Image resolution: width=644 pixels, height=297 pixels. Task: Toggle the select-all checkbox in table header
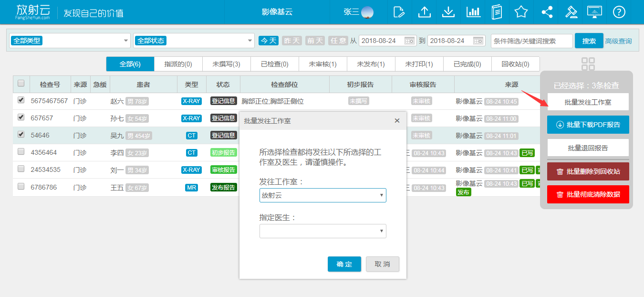[21, 84]
